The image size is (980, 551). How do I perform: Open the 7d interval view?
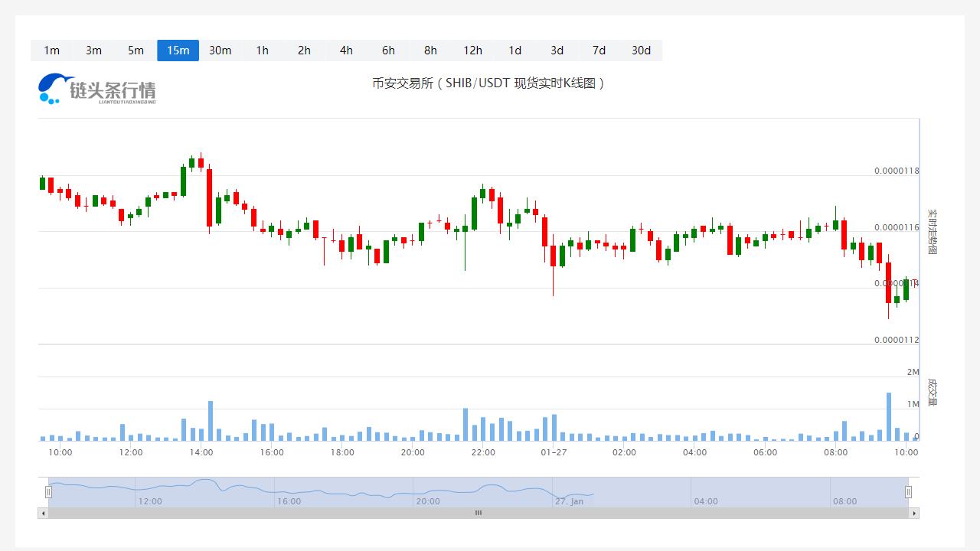pyautogui.click(x=599, y=51)
